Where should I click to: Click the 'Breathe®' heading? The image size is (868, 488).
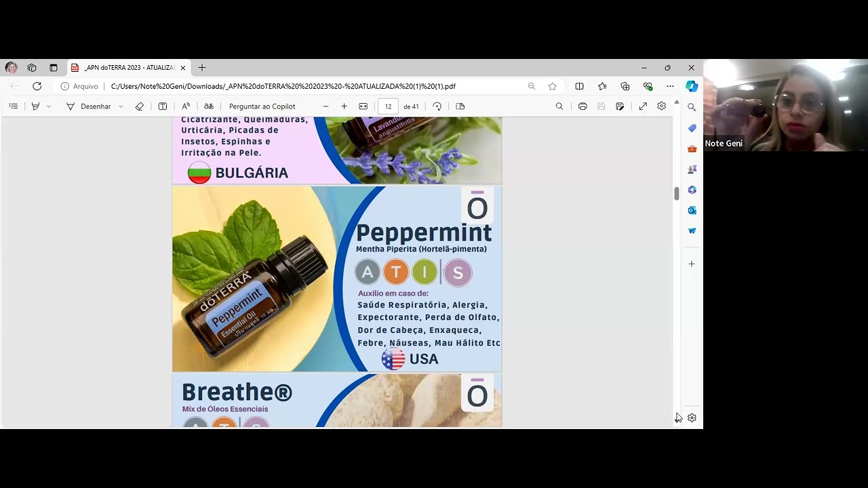point(237,392)
